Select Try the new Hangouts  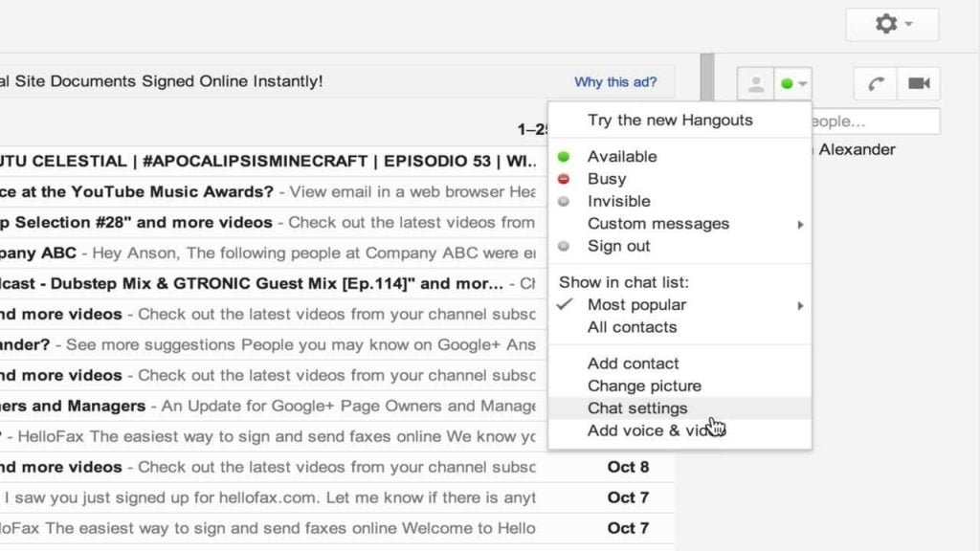tap(669, 120)
